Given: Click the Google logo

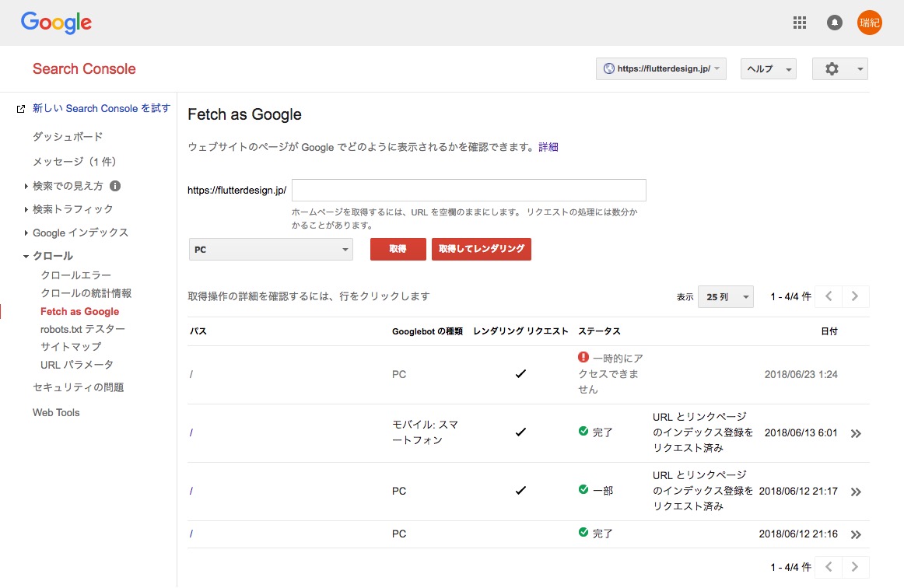Looking at the screenshot, I should click(56, 23).
